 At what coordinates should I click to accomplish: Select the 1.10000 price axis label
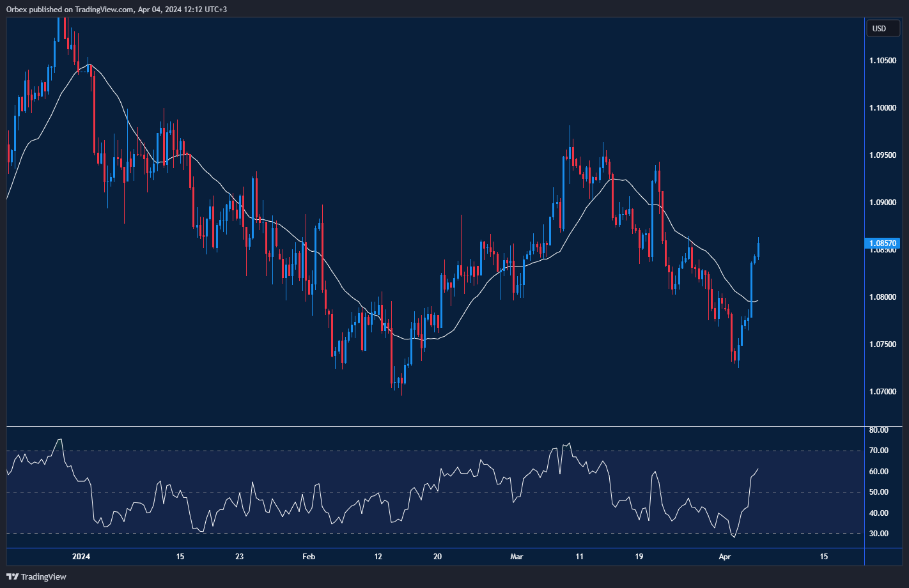(882, 108)
